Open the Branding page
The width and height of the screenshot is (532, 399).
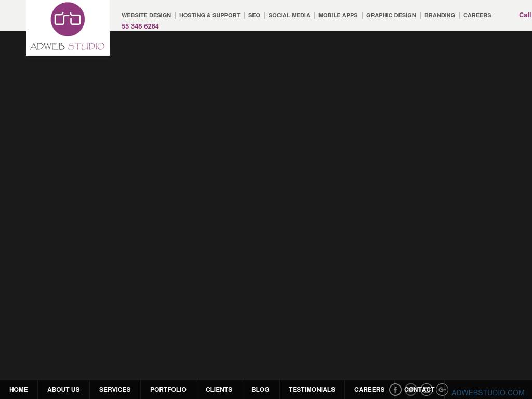(440, 15)
